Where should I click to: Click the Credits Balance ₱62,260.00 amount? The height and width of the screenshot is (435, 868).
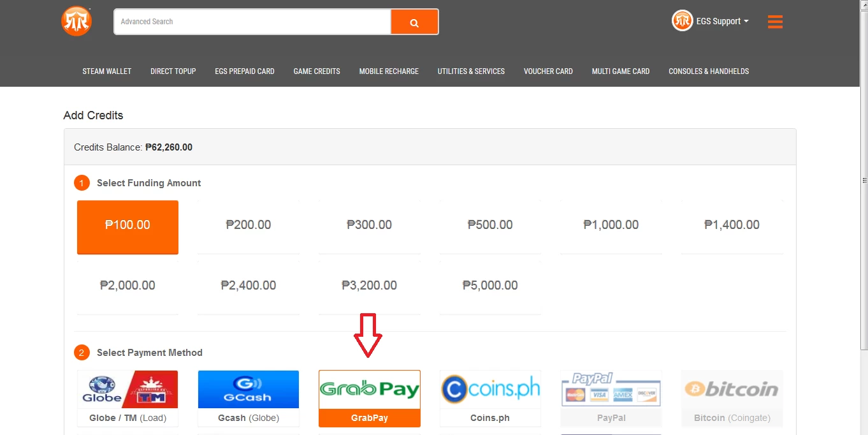pyautogui.click(x=169, y=147)
